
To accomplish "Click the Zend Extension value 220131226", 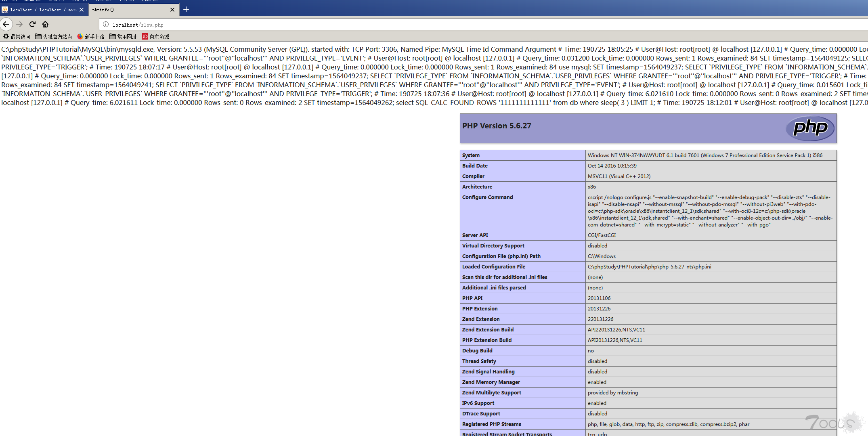I will 601,319.
